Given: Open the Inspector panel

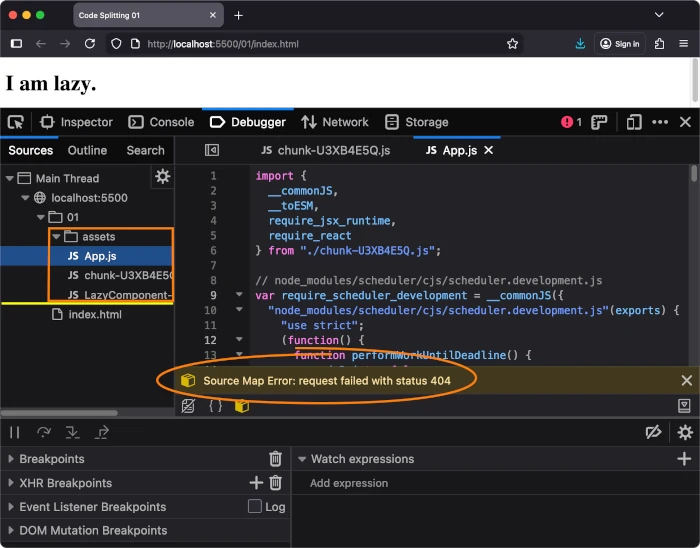Looking at the screenshot, I should point(76,122).
